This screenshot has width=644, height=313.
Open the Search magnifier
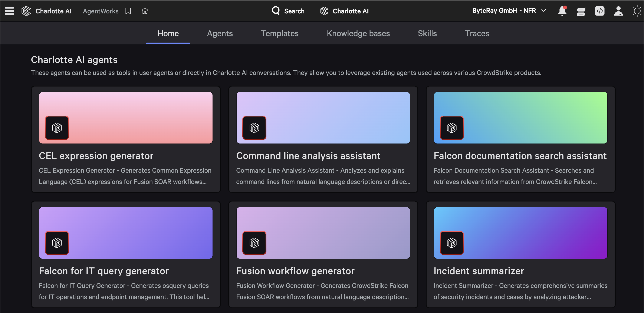[276, 11]
